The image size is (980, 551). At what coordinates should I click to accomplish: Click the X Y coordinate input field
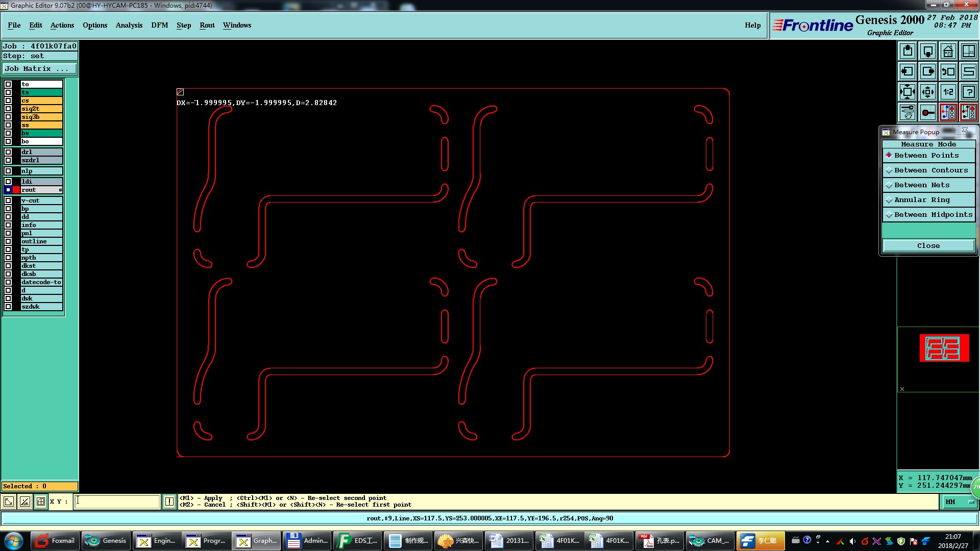pyautogui.click(x=117, y=502)
